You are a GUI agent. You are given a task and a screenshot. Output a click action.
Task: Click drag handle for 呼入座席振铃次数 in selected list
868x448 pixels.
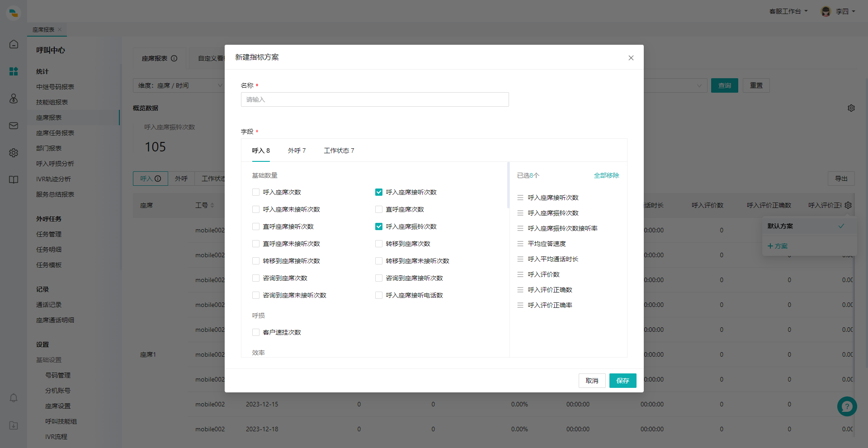coord(520,213)
